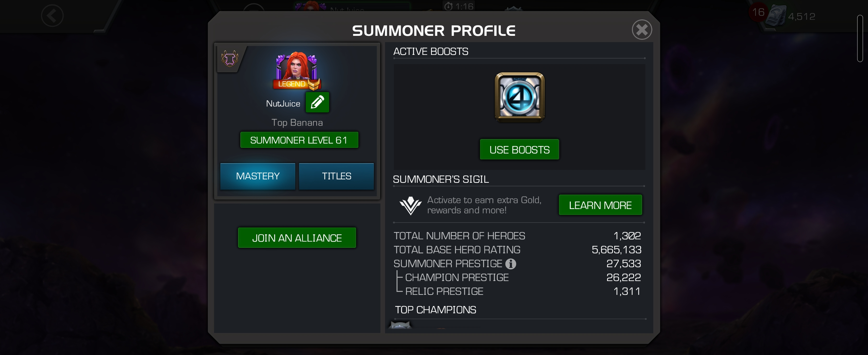
Task: Click the Use Boosts button
Action: pyautogui.click(x=519, y=150)
